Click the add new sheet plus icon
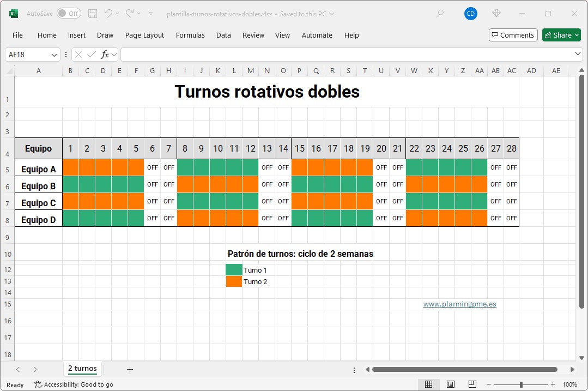Image resolution: width=588 pixels, height=391 pixels. [x=130, y=369]
